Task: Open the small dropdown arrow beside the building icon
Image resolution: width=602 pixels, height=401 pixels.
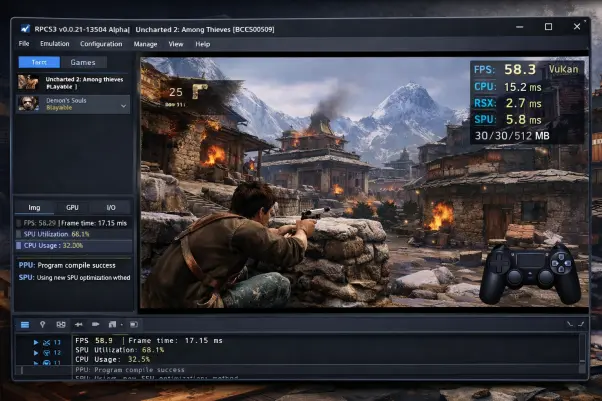Action: tap(121, 325)
